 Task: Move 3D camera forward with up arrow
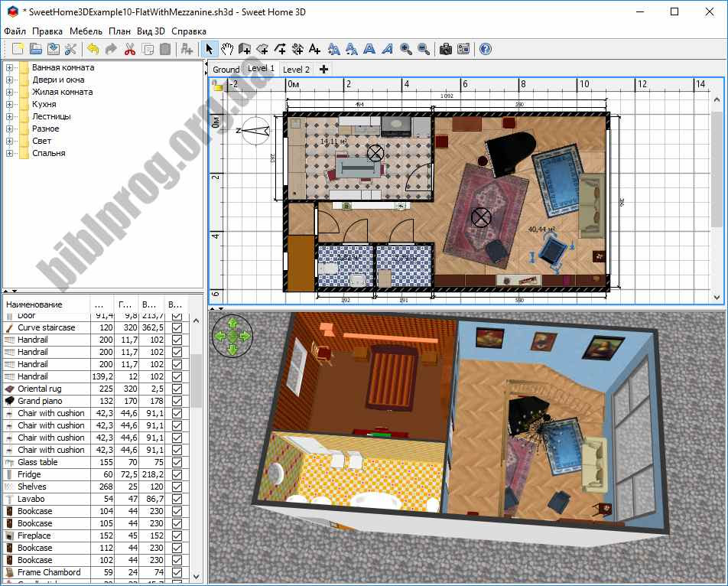(x=232, y=323)
